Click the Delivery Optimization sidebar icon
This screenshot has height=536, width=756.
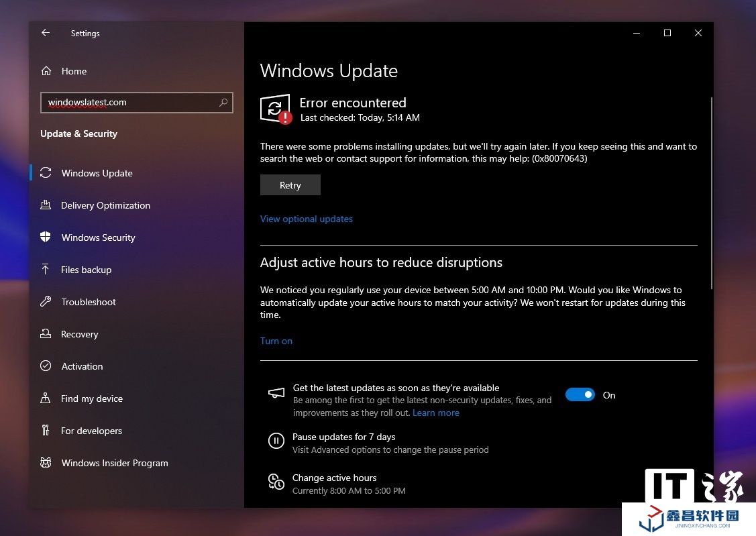pos(46,205)
